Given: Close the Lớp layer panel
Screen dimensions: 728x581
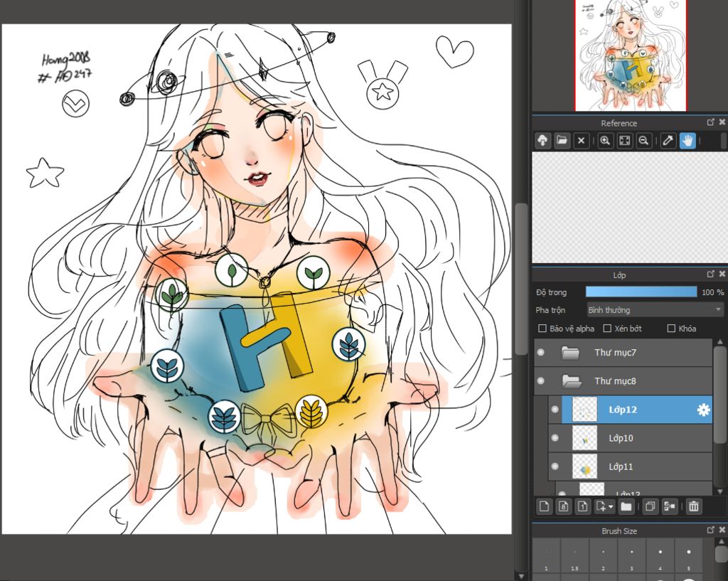Looking at the screenshot, I should pos(722,274).
